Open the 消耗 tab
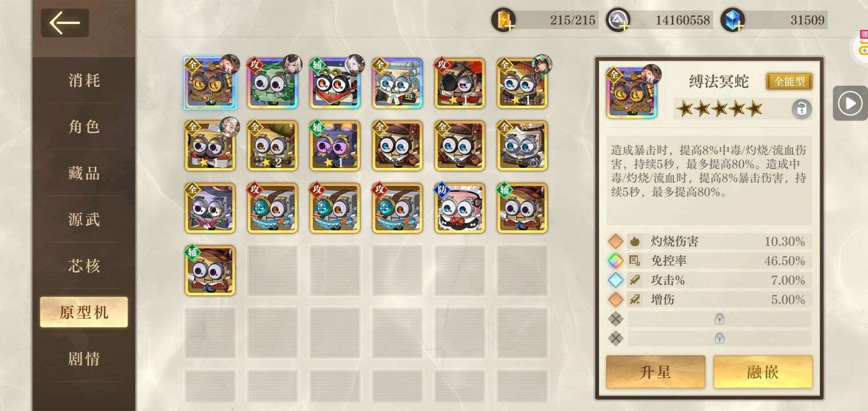Screen dimensions: 868x411 tap(85, 80)
